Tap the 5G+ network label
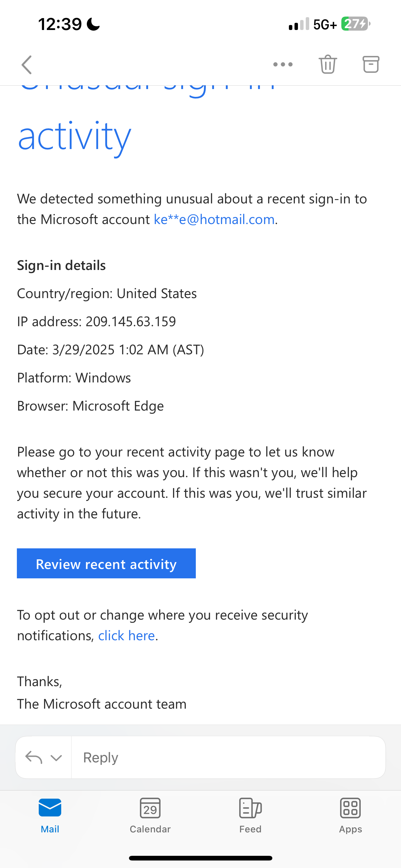The image size is (401, 868). pyautogui.click(x=325, y=24)
